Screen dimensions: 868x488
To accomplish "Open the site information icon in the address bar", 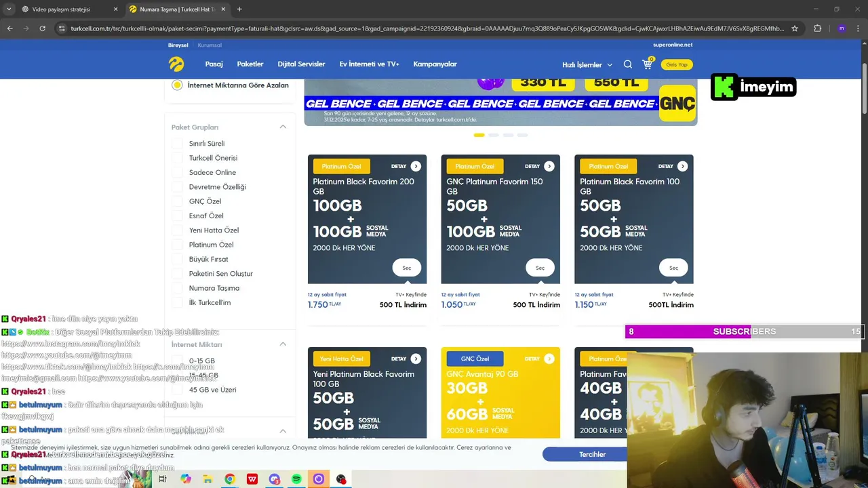I will coord(62,28).
